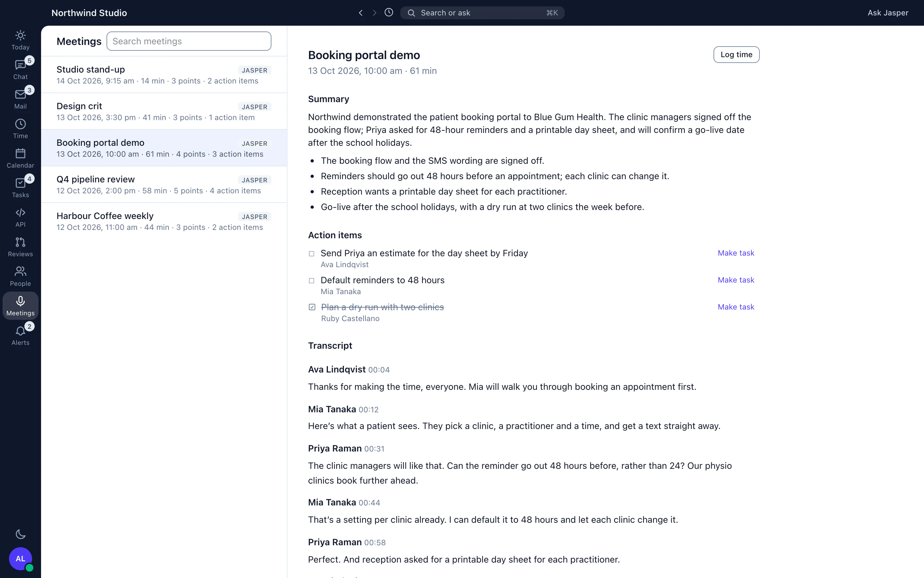The height and width of the screenshot is (578, 924).
Task: Open the People section
Action: pyautogui.click(x=20, y=276)
